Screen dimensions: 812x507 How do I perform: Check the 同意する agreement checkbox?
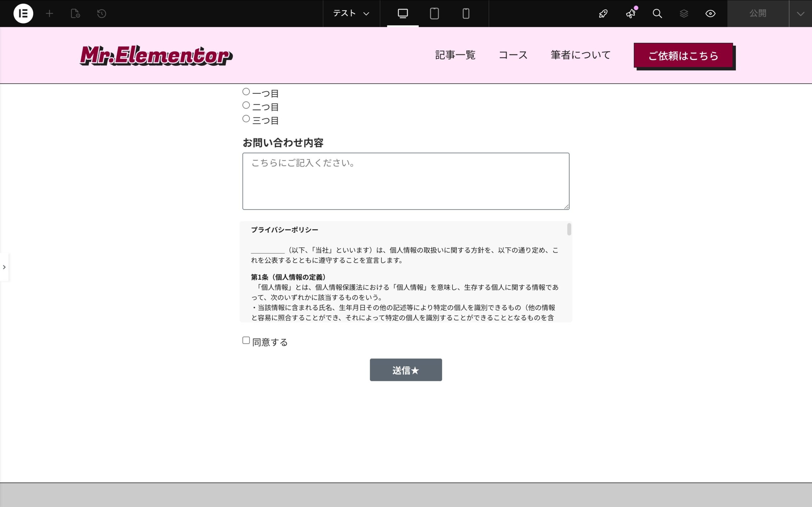(x=246, y=340)
